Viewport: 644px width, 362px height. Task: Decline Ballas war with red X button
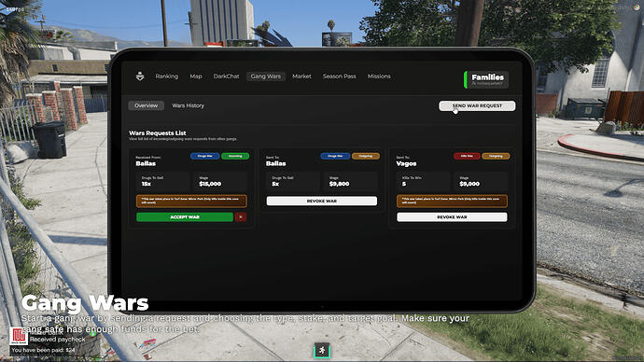pyautogui.click(x=241, y=217)
